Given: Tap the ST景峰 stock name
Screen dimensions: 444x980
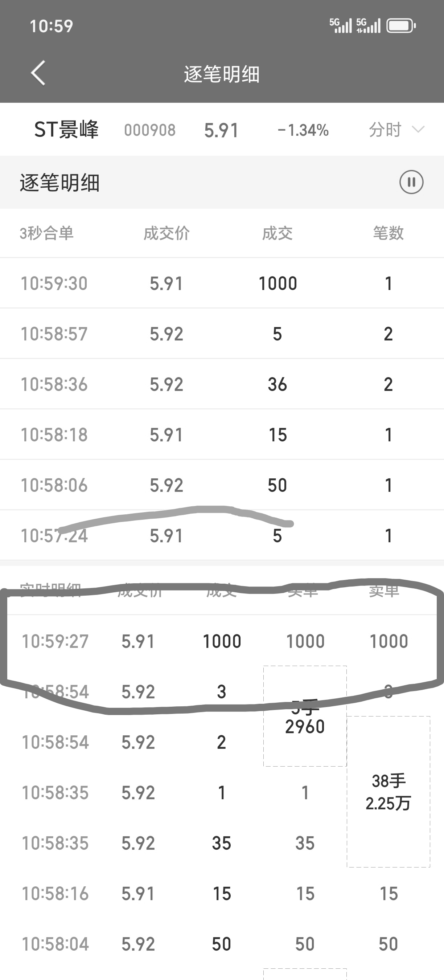Looking at the screenshot, I should tap(66, 130).
